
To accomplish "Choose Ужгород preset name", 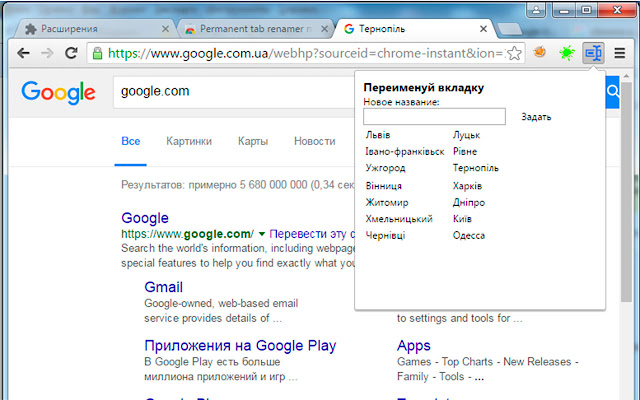I will [385, 168].
